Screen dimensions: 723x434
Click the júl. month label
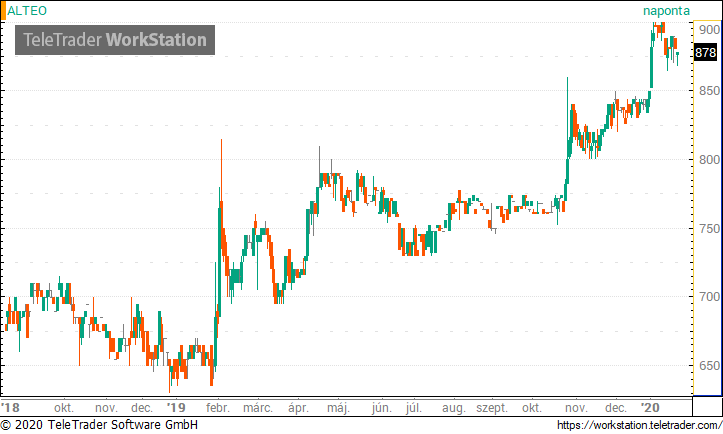coord(414,408)
